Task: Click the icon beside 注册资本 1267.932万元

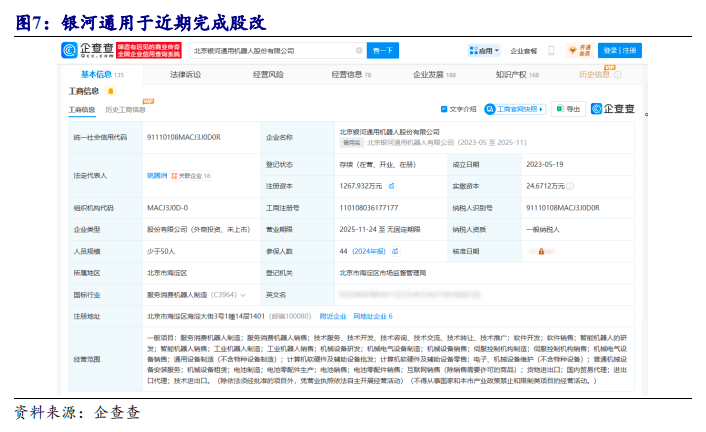Action: [x=393, y=186]
